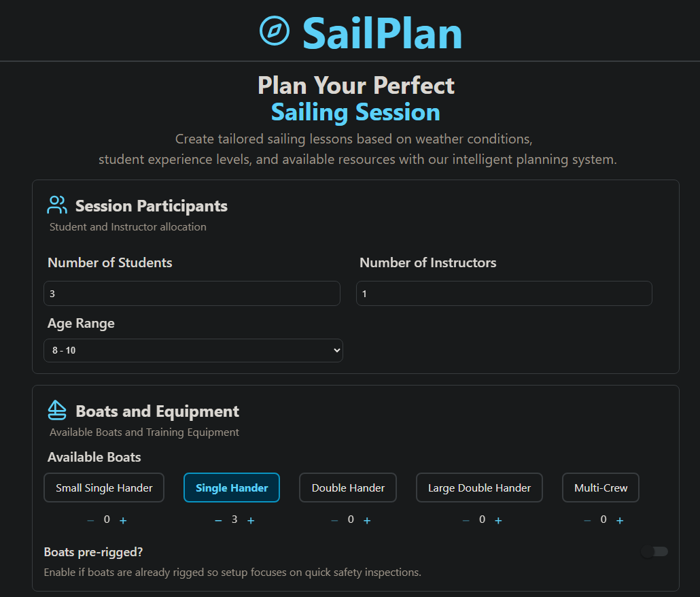This screenshot has width=700, height=597.
Task: Enable the Boats pre-rigged toggle
Action: (x=654, y=551)
